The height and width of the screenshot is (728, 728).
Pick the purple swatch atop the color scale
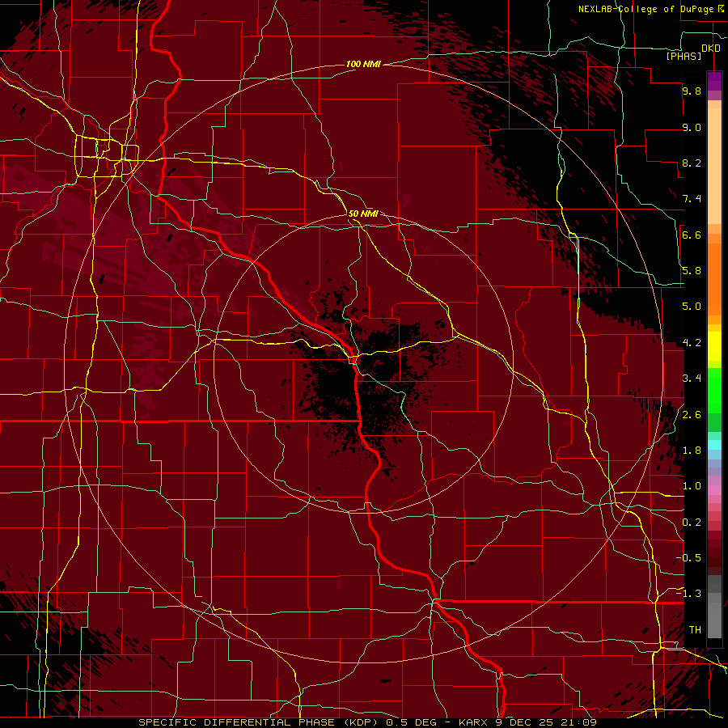pos(714,81)
